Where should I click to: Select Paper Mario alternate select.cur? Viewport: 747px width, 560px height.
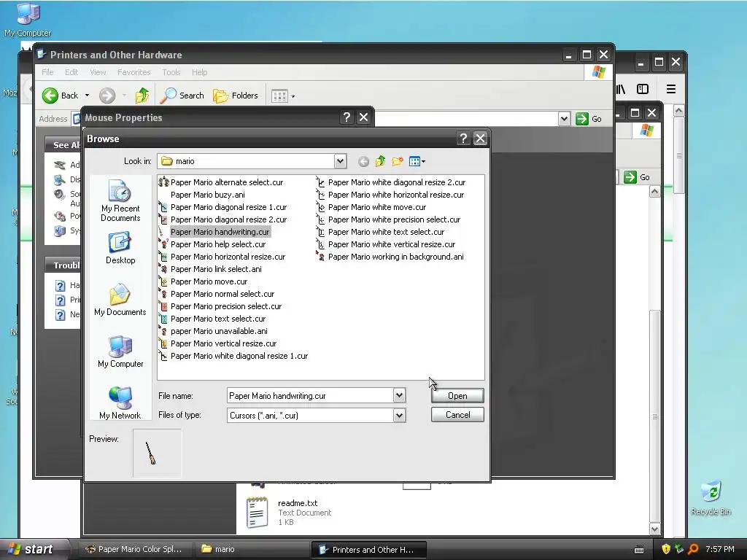pyautogui.click(x=221, y=182)
